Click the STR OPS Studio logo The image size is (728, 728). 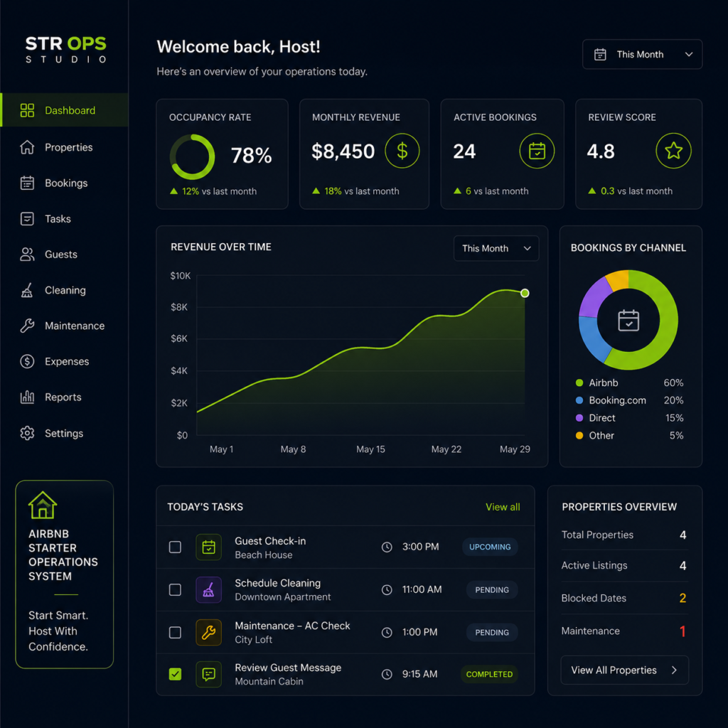[65, 49]
